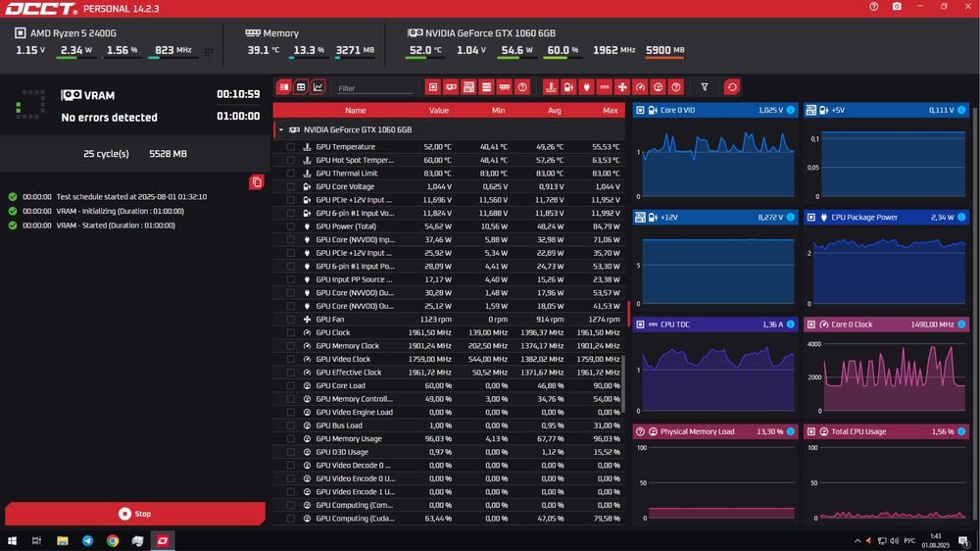Open info for Core 0 Clock graph
The height and width of the screenshot is (551, 980).
click(961, 325)
